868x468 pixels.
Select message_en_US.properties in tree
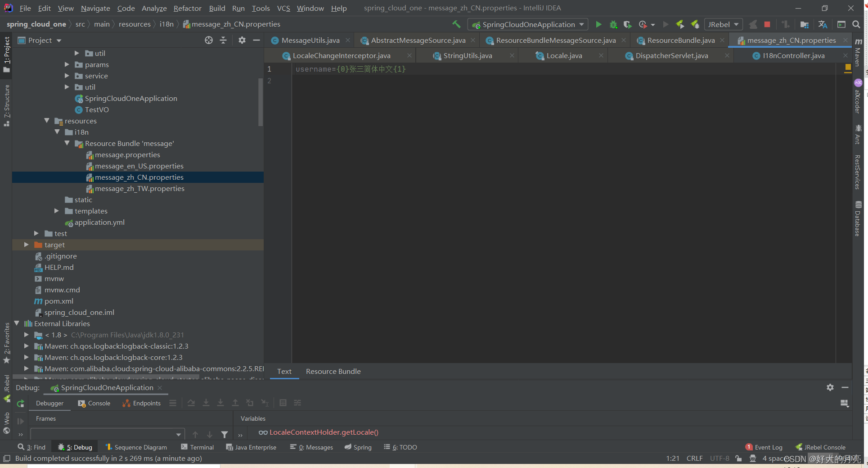point(139,166)
